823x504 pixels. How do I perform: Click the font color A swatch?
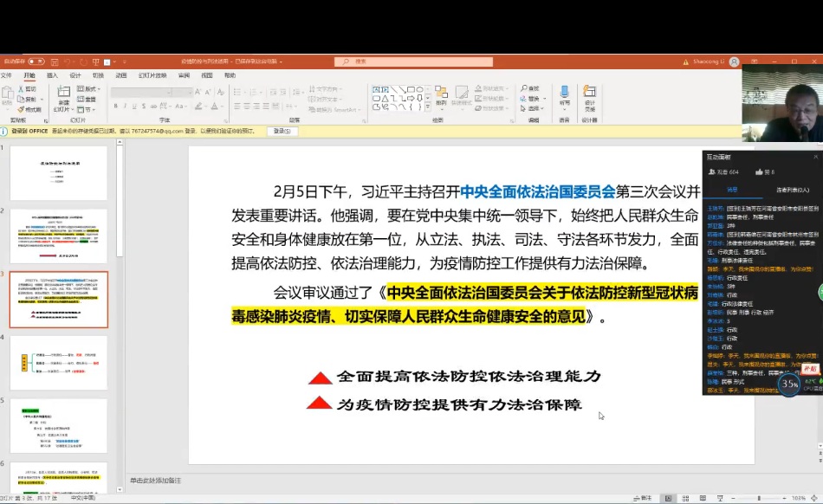point(214,107)
